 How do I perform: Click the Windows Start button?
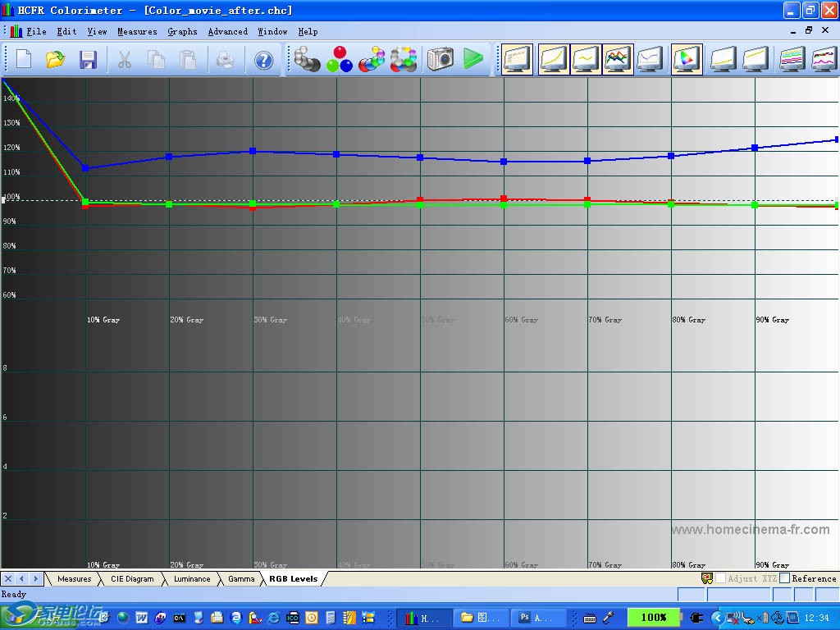coord(51,615)
